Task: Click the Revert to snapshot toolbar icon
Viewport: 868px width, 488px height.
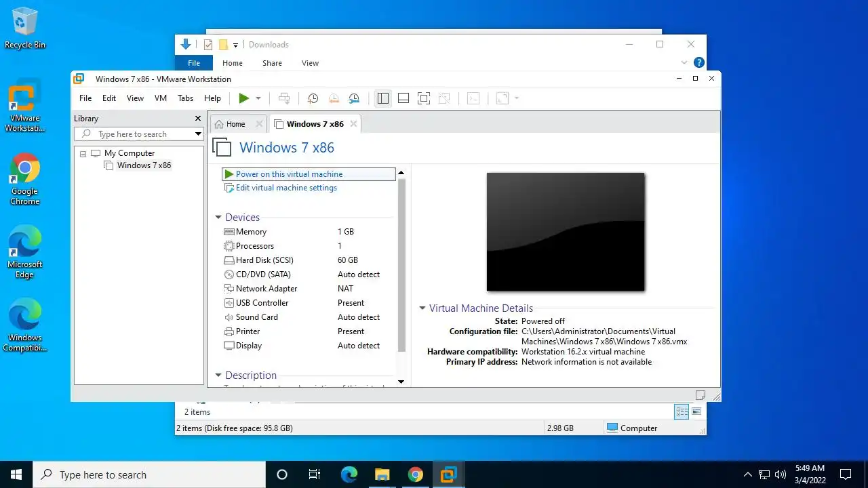Action: tap(334, 98)
